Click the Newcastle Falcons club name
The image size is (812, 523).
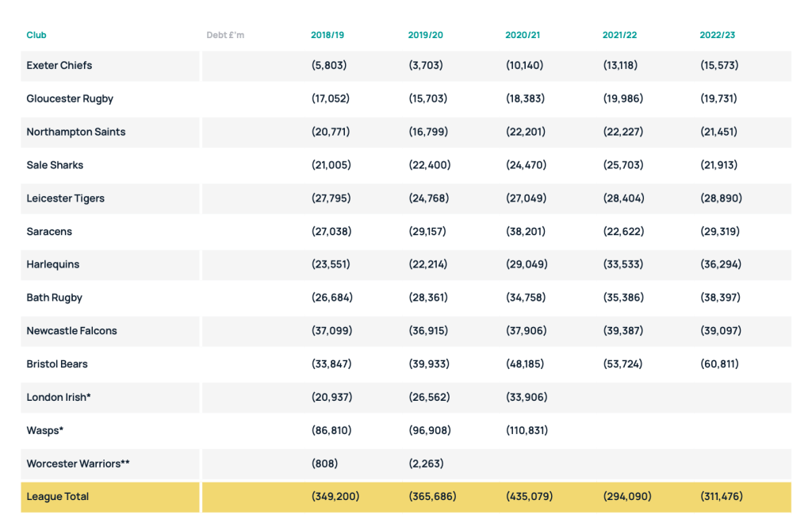pos(71,331)
